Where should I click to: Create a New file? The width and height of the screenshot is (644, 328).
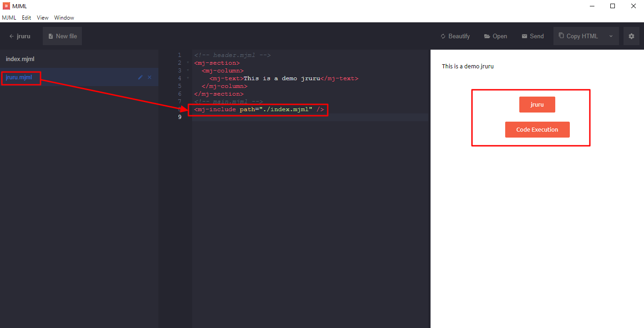tap(62, 36)
